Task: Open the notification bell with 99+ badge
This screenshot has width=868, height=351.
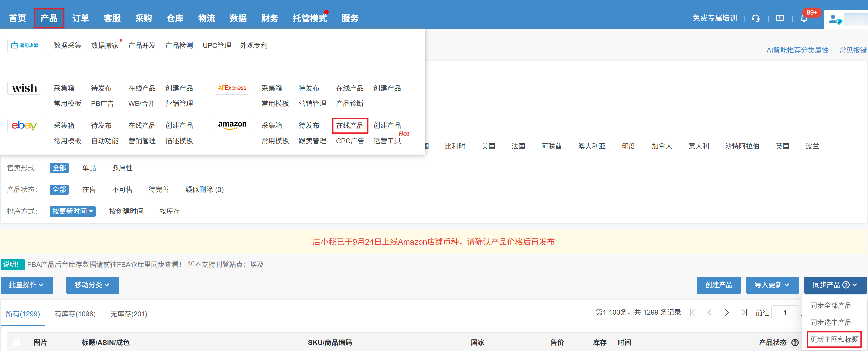Action: click(804, 19)
